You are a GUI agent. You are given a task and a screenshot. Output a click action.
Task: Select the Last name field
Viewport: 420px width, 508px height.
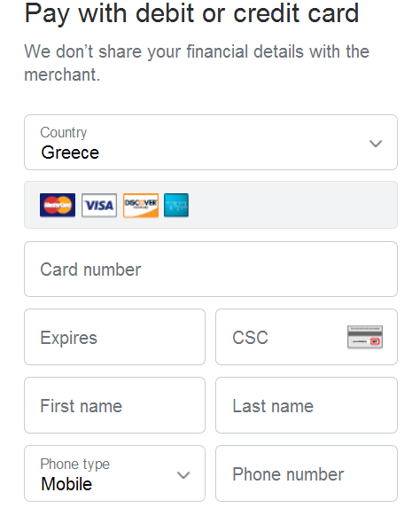(x=307, y=405)
